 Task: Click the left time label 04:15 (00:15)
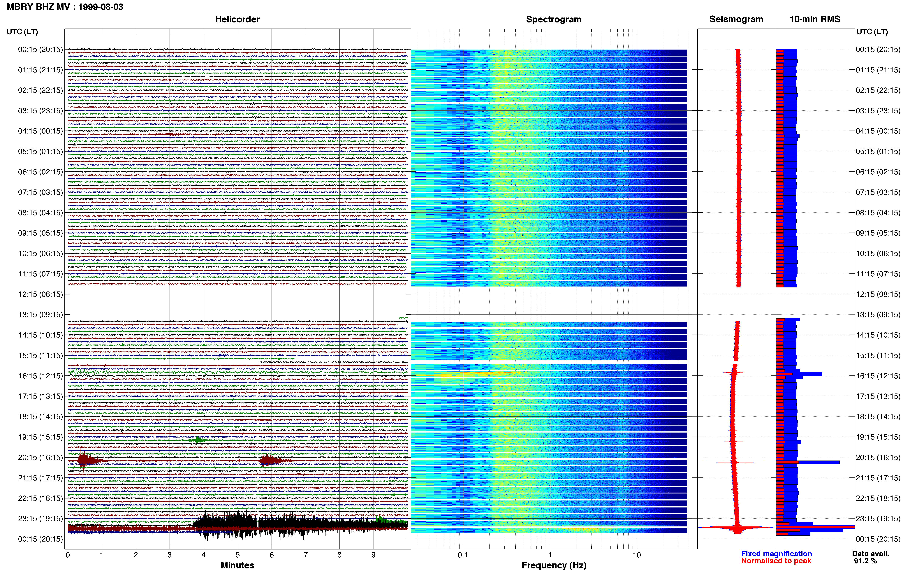point(41,131)
